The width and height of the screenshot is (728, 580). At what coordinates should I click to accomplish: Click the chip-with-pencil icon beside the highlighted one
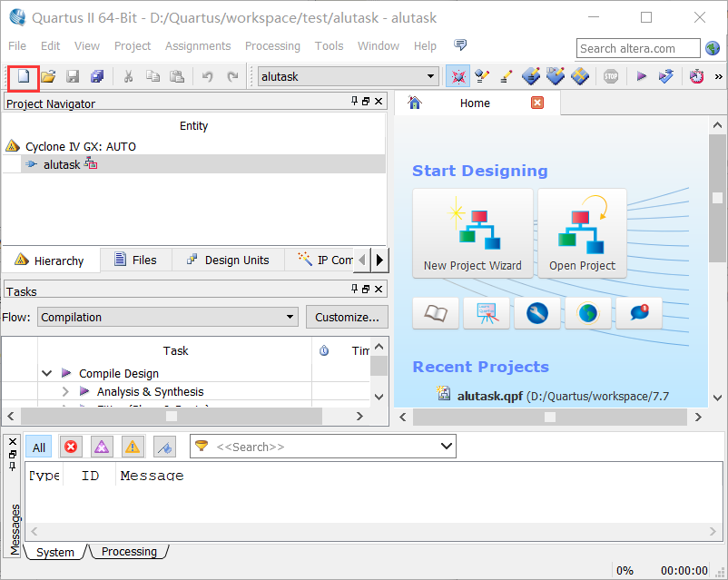[482, 76]
